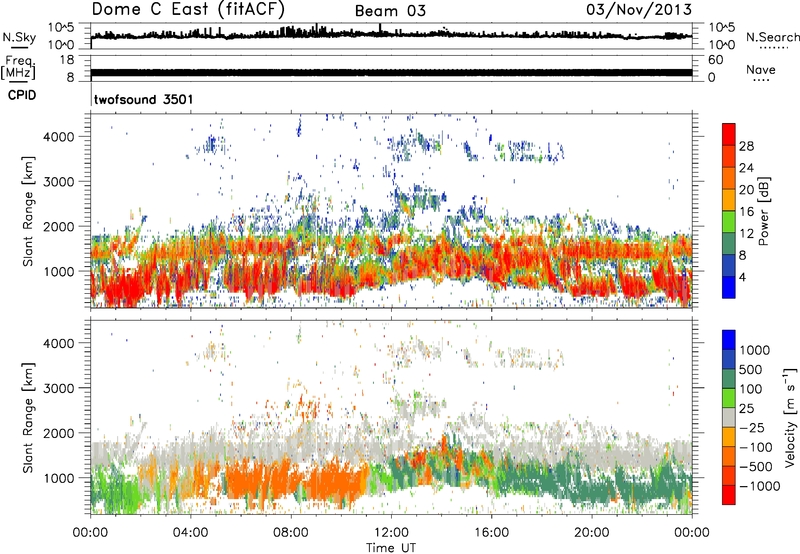Click the 'Freq. [MHz]' axis label
This screenshot has width=800, height=554.
pos(19,67)
